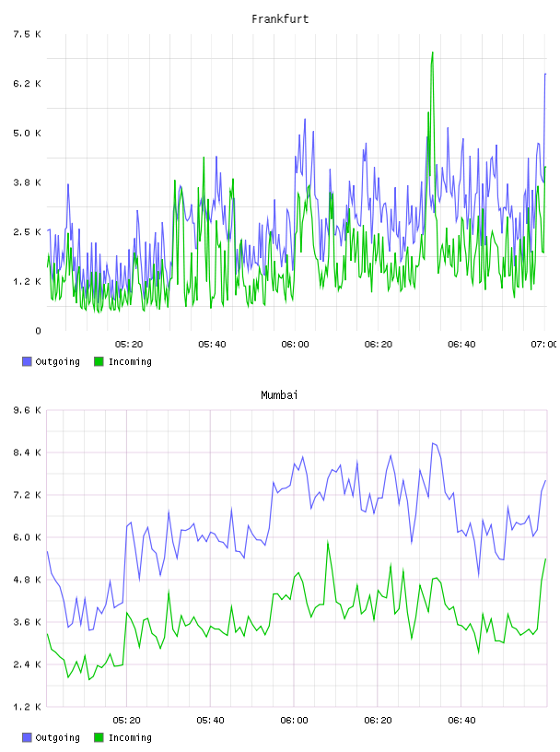Click the 4.8 K label on Mumbai axis
This screenshot has height=752, width=560.
(x=27, y=580)
